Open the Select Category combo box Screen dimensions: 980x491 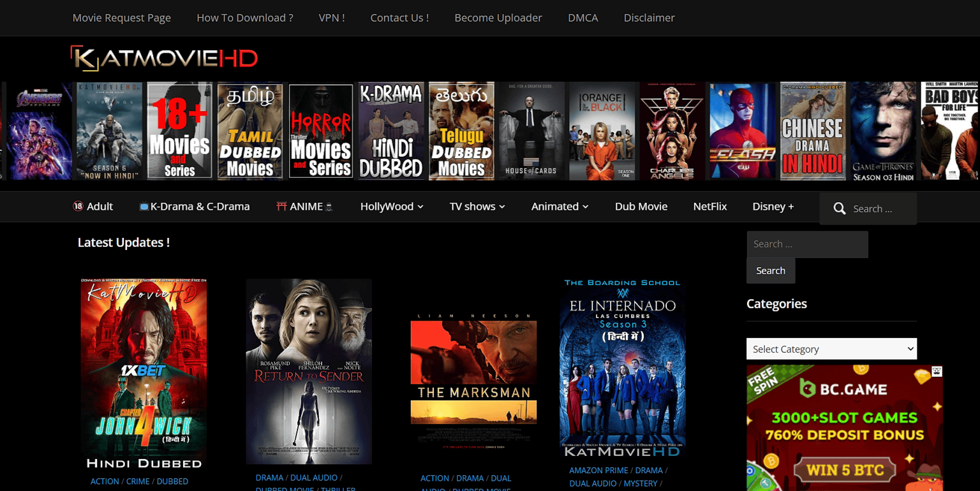coord(831,349)
